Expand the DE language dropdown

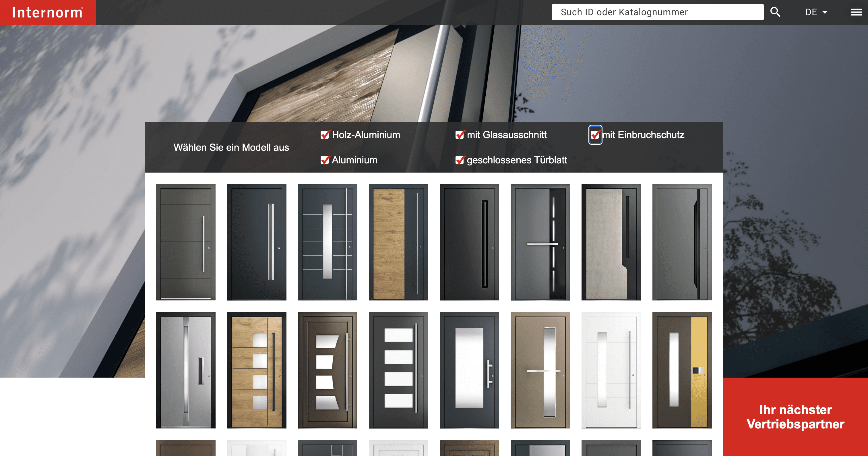pos(816,12)
